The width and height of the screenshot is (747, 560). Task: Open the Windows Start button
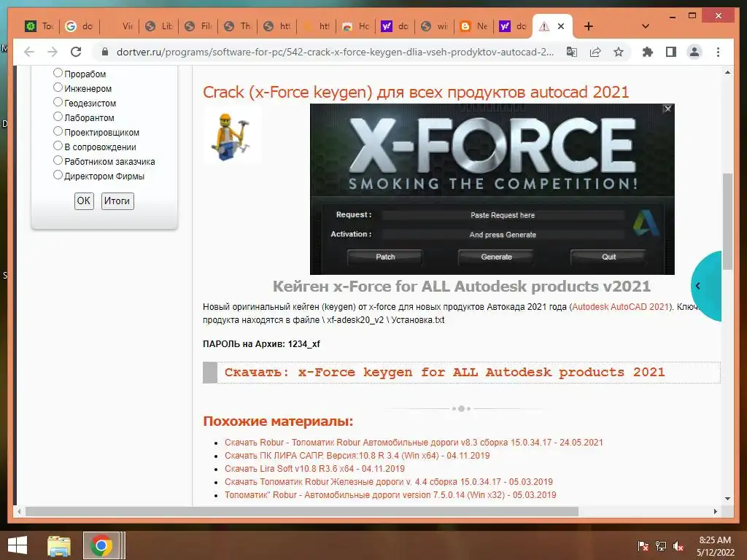coord(18,545)
